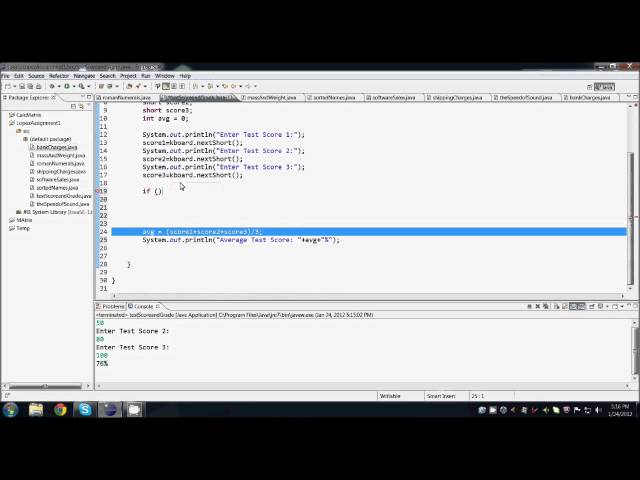The image size is (640, 480).
Task: Open the Window menu
Action: [x=164, y=76]
